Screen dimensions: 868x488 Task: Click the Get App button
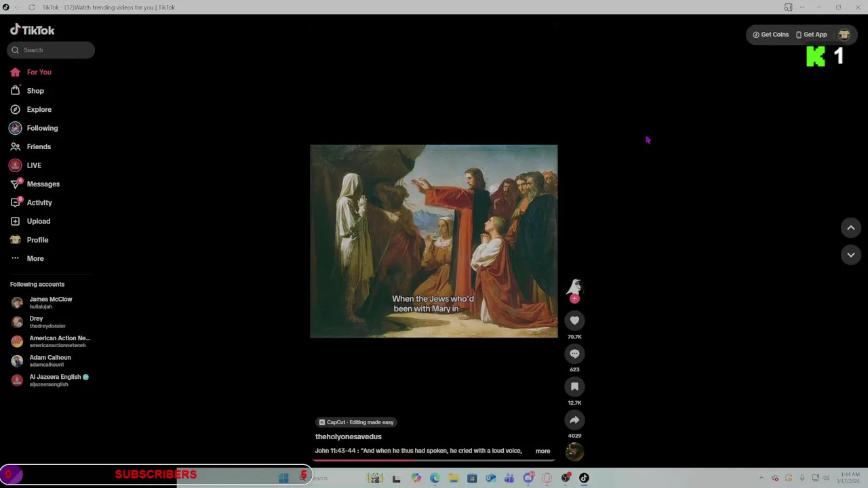811,35
